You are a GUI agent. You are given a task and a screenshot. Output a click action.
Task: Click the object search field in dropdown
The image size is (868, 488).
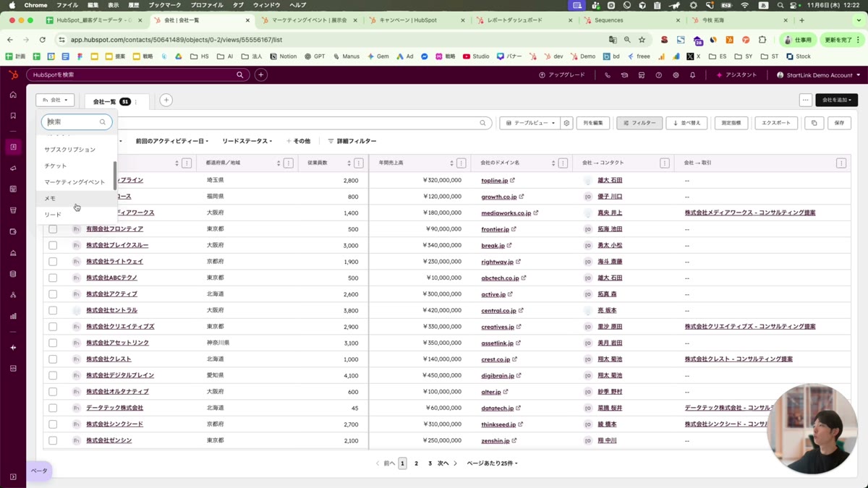point(77,122)
